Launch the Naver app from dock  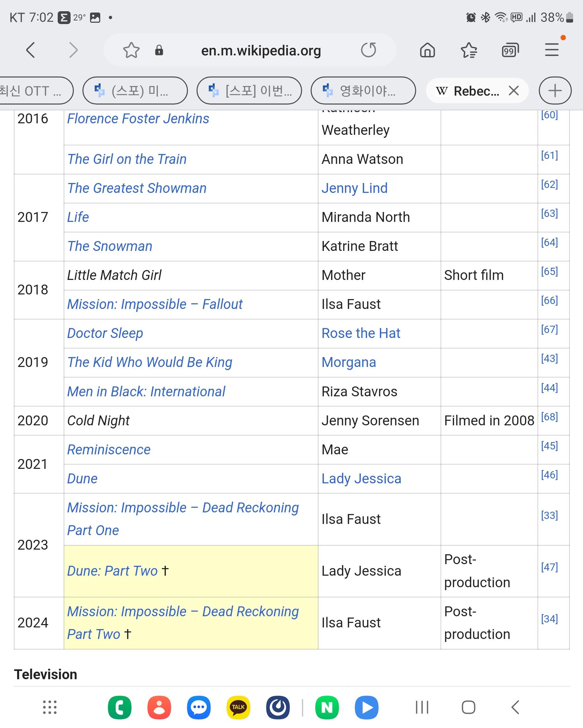click(x=327, y=707)
